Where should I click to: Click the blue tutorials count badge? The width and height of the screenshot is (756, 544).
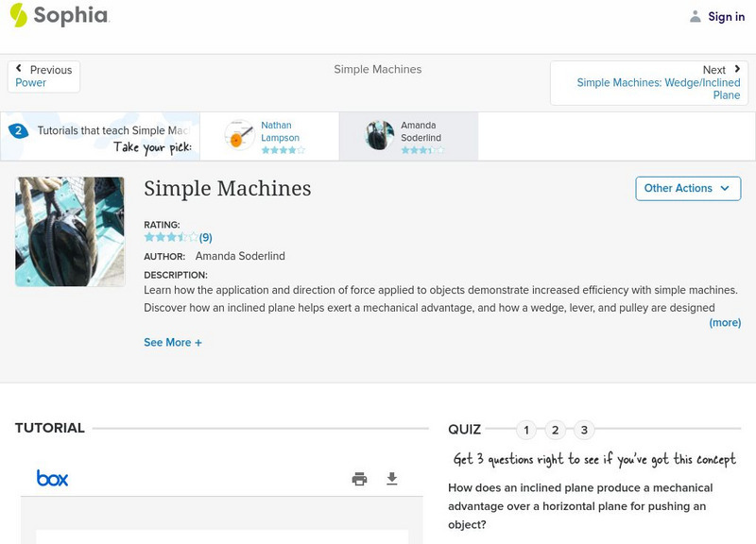click(x=18, y=131)
